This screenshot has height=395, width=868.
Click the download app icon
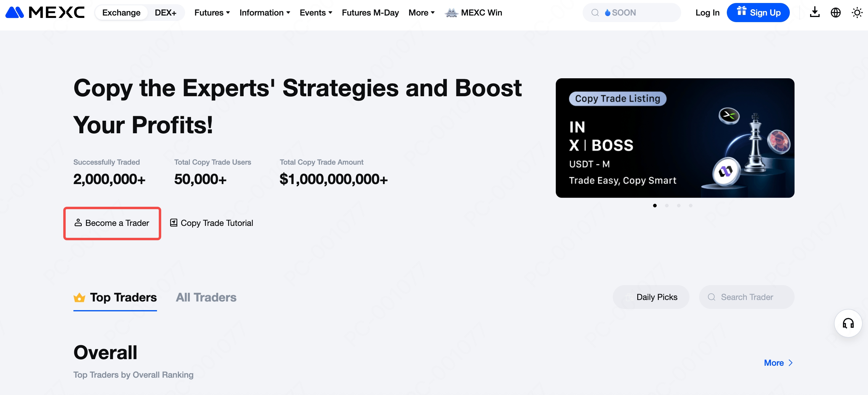815,13
